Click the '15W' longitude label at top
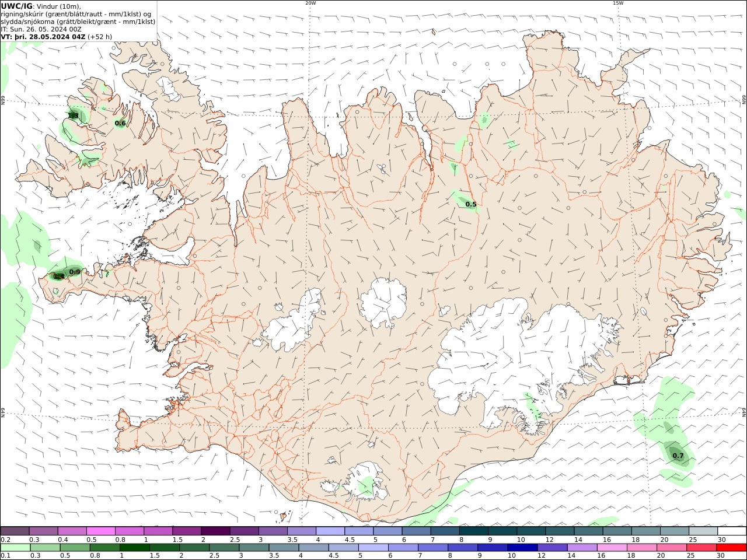This screenshot has height=560, width=747. [618, 3]
